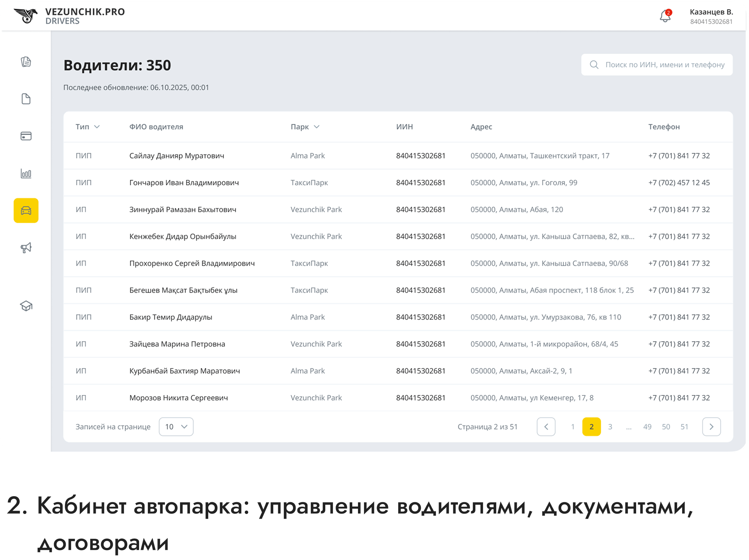Open the stacked documents sidebar icon
749x560 pixels.
pos(26,62)
